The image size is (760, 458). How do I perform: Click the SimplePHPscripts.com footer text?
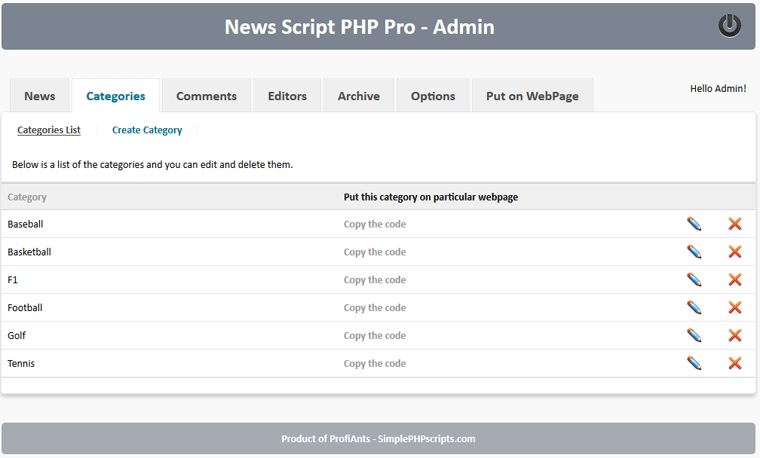click(427, 439)
